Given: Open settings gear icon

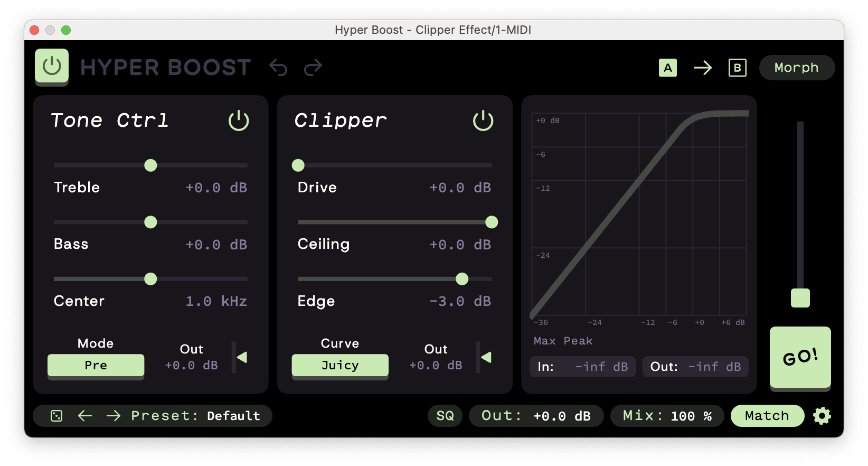Looking at the screenshot, I should coord(822,416).
